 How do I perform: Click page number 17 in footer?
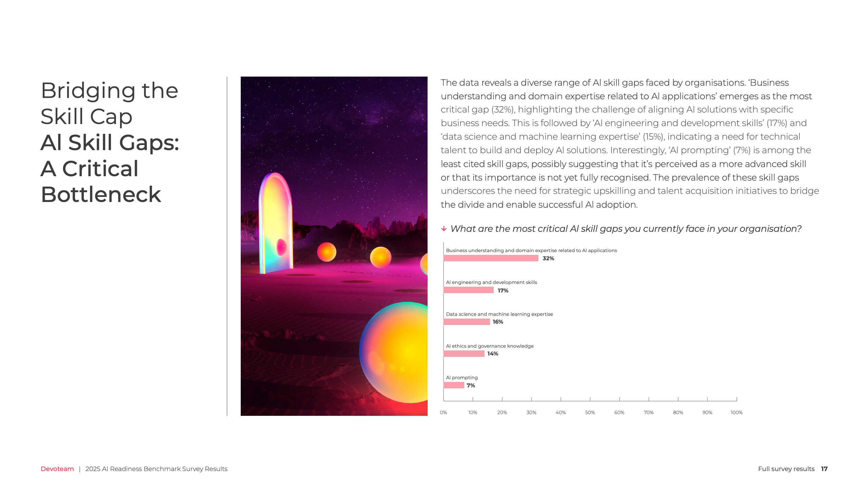tap(824, 469)
